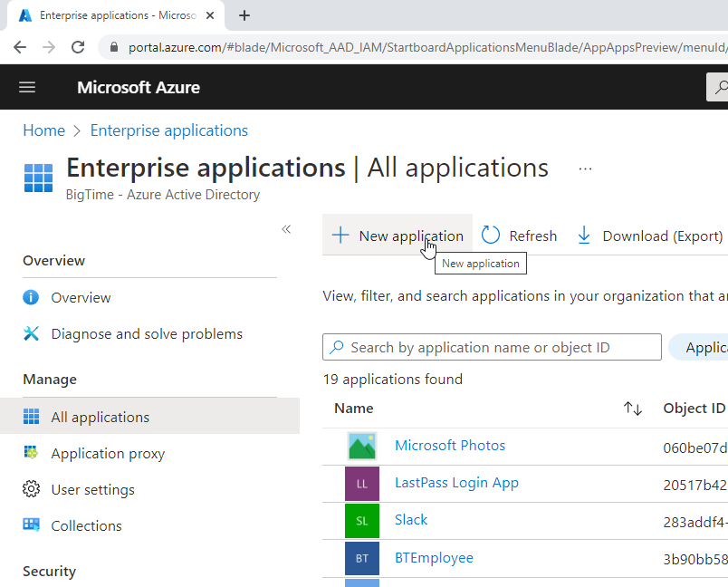The height and width of the screenshot is (587, 728).
Task: Click the SL Slack app tile
Action: [362, 521]
